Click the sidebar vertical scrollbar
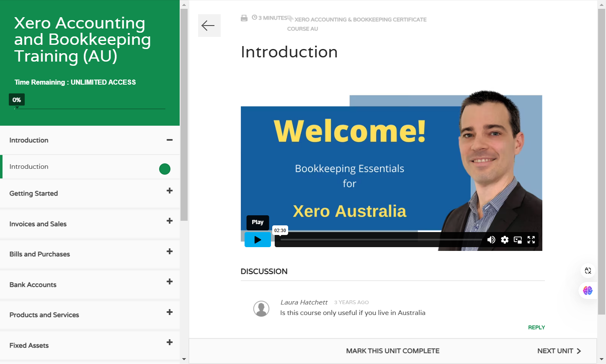The height and width of the screenshot is (364, 606). tap(184, 115)
